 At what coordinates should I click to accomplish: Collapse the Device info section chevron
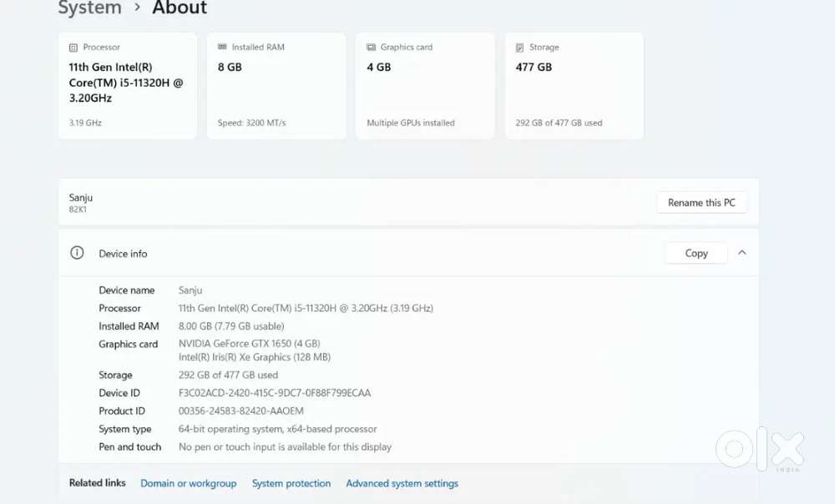point(741,253)
